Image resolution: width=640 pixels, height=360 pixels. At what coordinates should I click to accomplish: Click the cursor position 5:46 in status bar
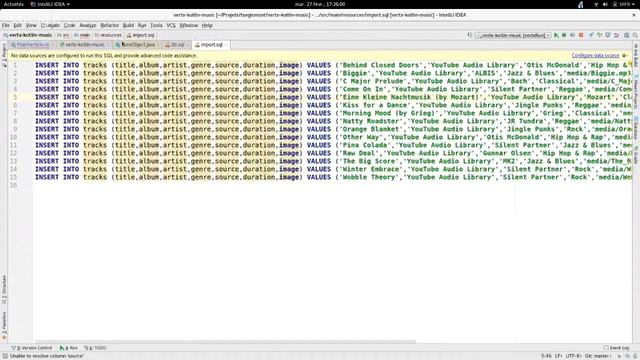tap(546, 356)
